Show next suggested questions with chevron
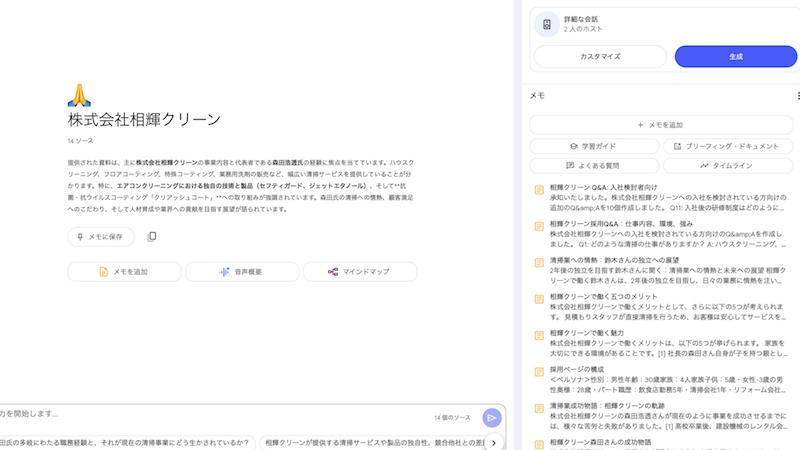This screenshot has width=800, height=450. 494,443
